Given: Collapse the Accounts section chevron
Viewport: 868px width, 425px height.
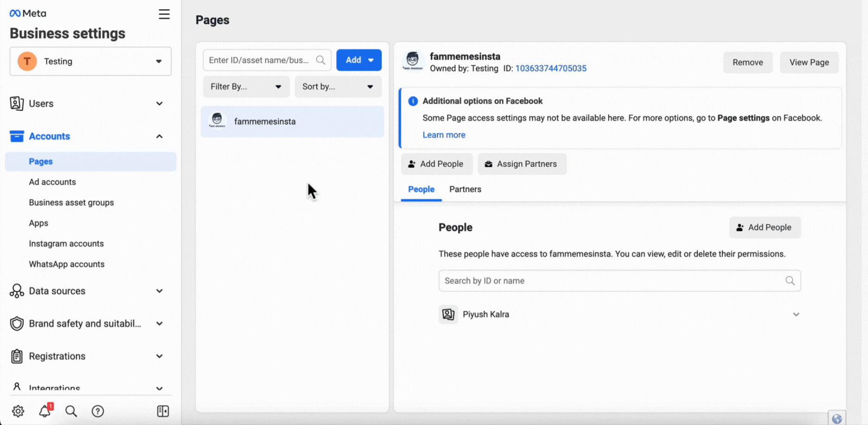Looking at the screenshot, I should click(x=160, y=136).
